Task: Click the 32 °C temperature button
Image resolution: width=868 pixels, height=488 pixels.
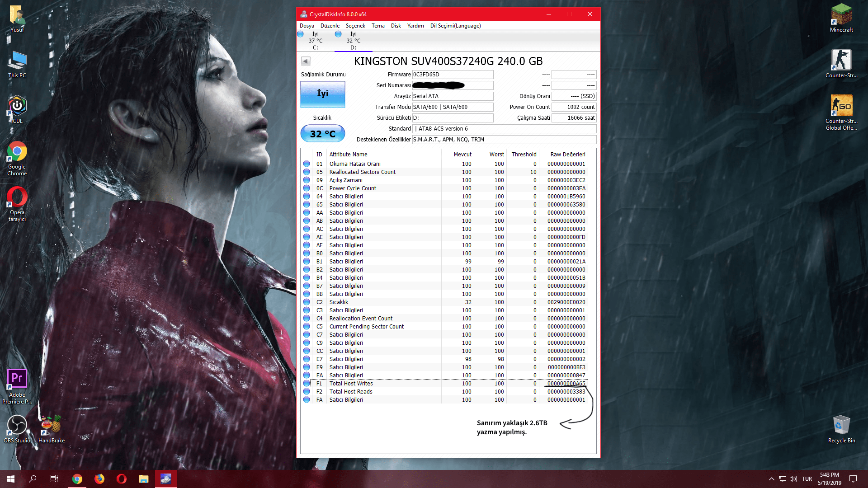Action: tap(322, 134)
